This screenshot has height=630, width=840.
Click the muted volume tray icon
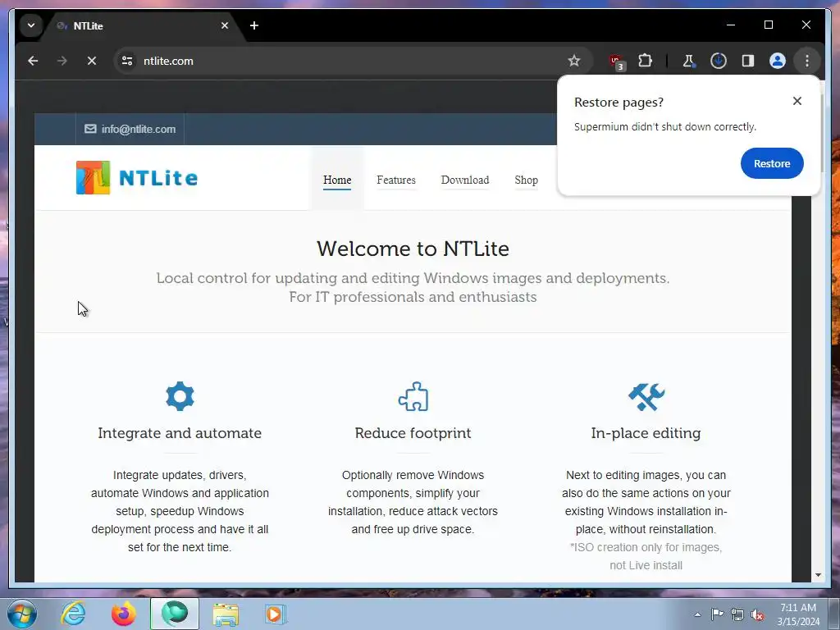pos(757,614)
